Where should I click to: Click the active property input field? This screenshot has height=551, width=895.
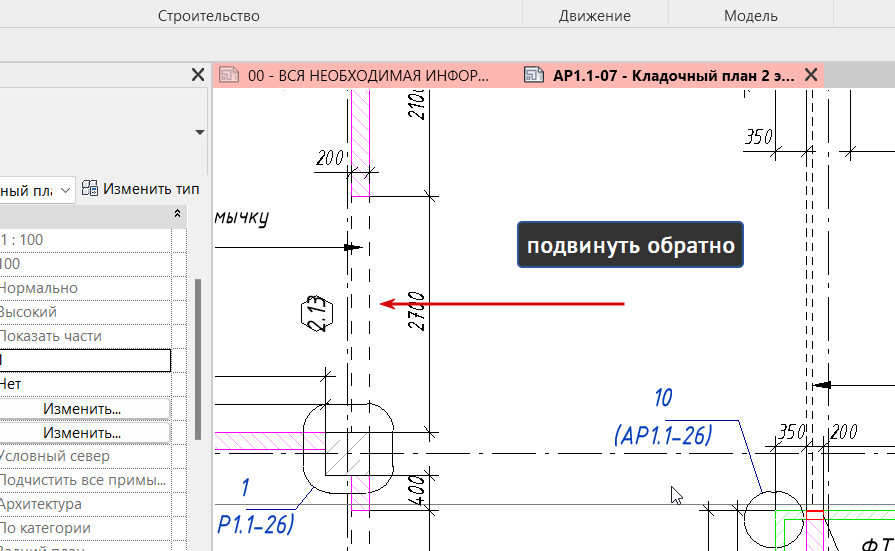(85, 360)
